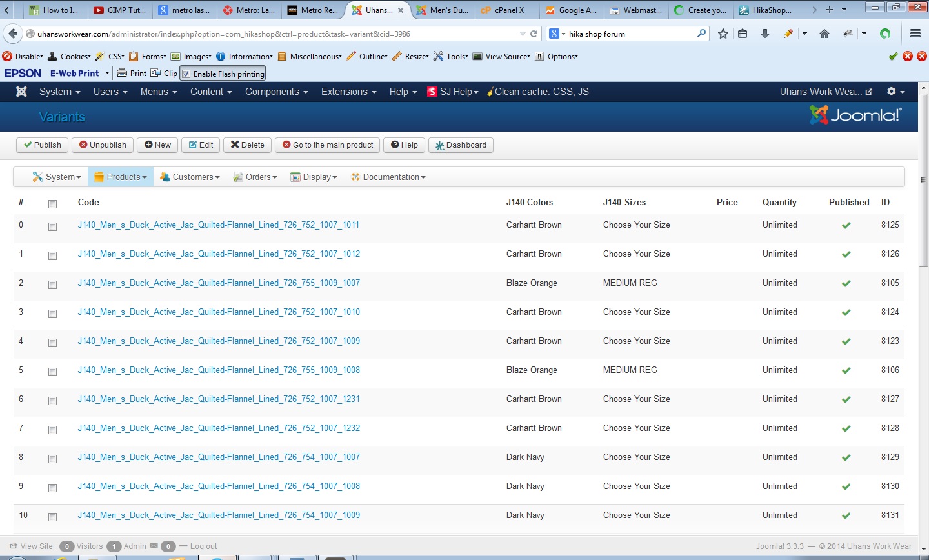Click the green circular addon icon
Image resolution: width=929 pixels, height=560 pixels.
point(885,34)
